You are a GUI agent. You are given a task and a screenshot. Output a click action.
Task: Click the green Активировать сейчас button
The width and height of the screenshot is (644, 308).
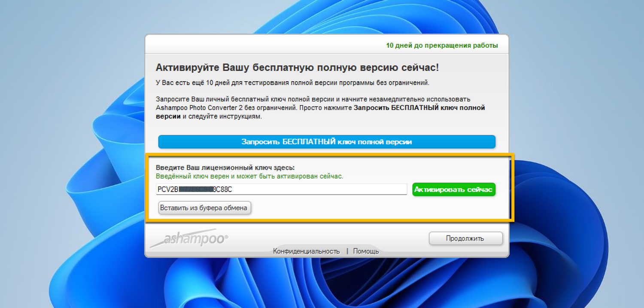[x=454, y=189]
